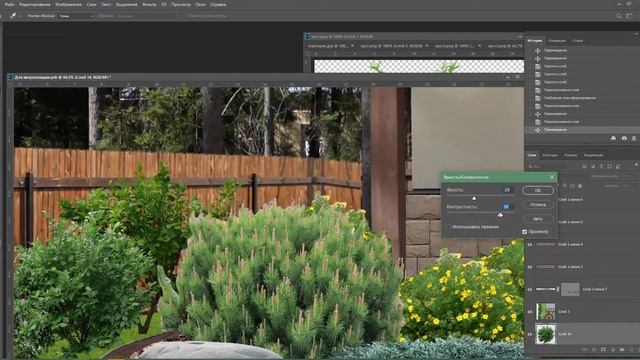Click the Слой 1 layer thumbnail
This screenshot has height=360, width=640.
[546, 311]
